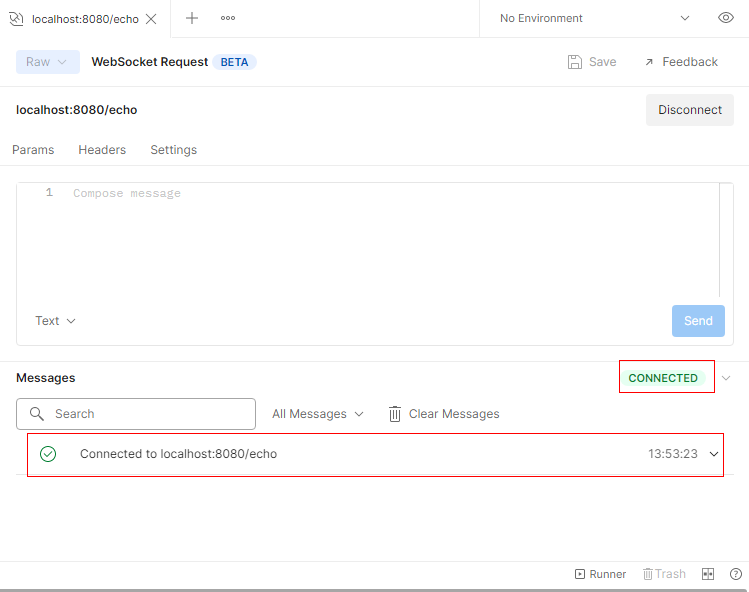The height and width of the screenshot is (592, 749).
Task: Click the localhost:8080/echo URL field
Action: 76,110
